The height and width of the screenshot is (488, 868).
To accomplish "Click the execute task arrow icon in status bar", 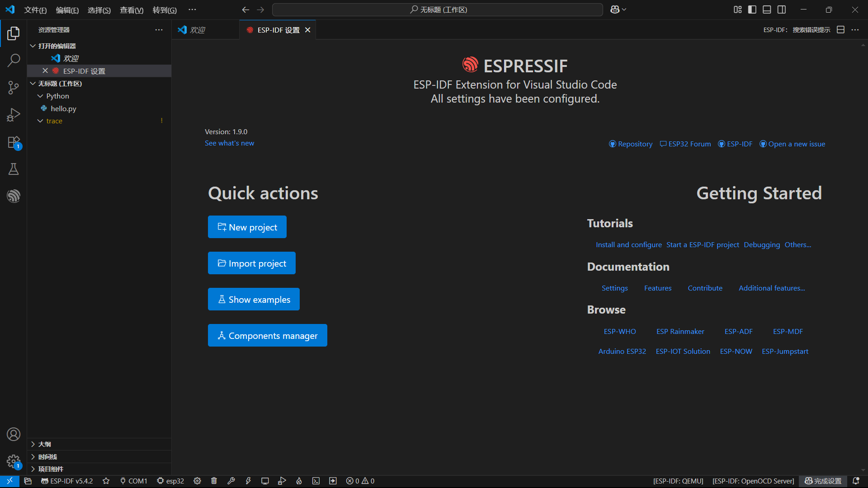I will pos(333,481).
